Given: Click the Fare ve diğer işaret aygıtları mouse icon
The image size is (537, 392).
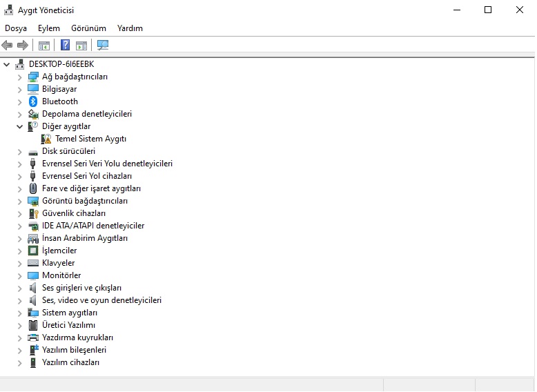Looking at the screenshot, I should (33, 188).
